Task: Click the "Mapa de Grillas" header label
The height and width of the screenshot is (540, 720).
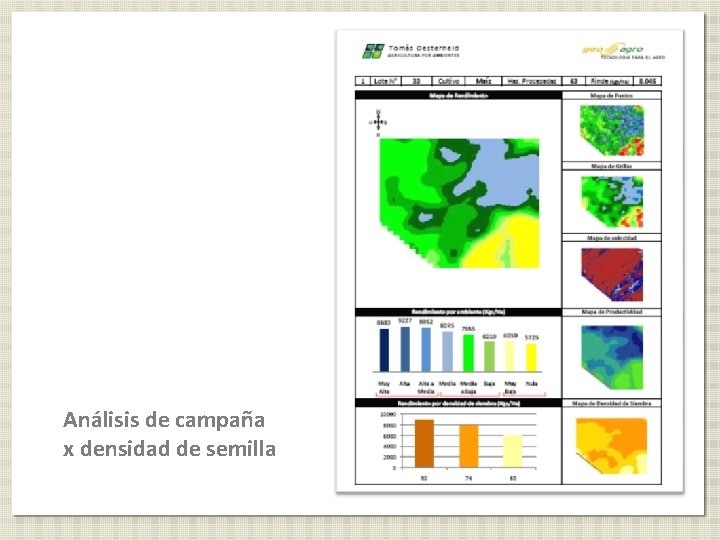Action: pos(612,166)
